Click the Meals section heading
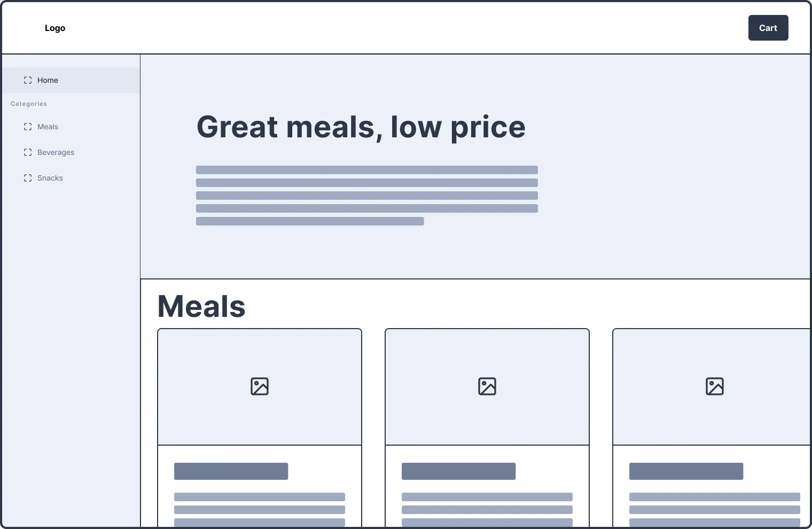This screenshot has width=812, height=529. (x=201, y=306)
